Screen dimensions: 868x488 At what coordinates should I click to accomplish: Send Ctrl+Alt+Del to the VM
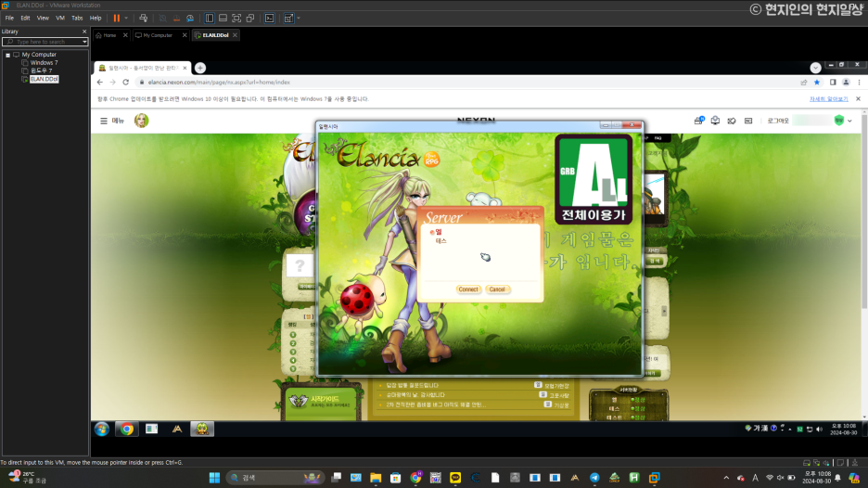[144, 19]
